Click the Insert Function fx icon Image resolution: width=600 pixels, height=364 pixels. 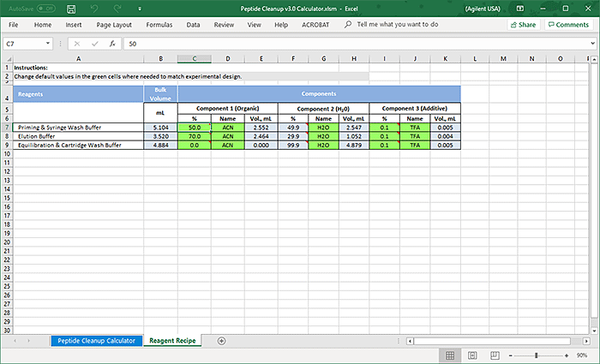111,43
